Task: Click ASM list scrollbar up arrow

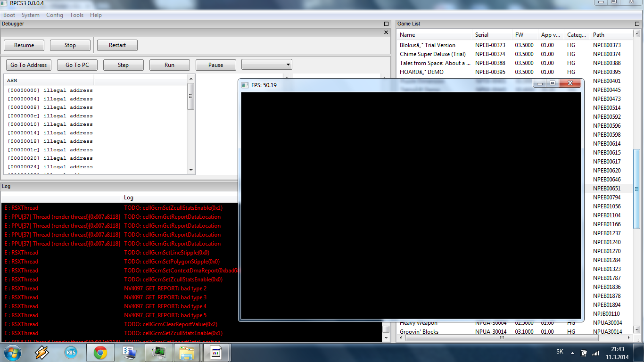Action: point(191,79)
